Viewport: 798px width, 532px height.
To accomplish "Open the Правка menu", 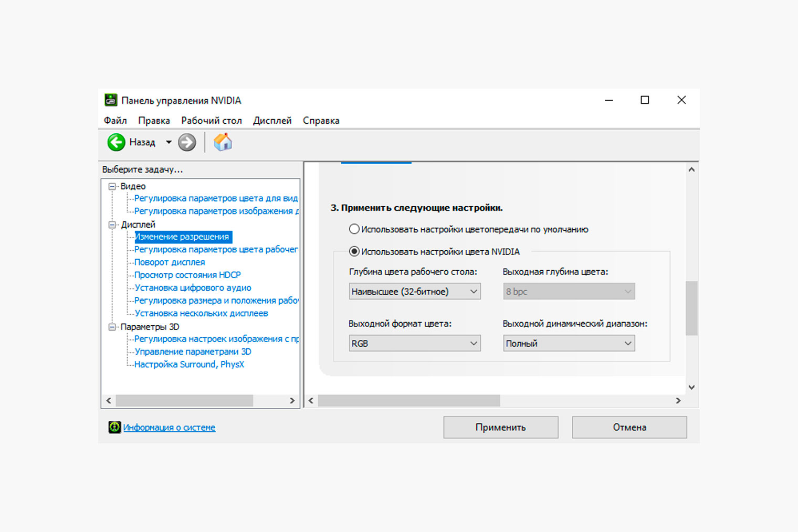I will point(154,120).
